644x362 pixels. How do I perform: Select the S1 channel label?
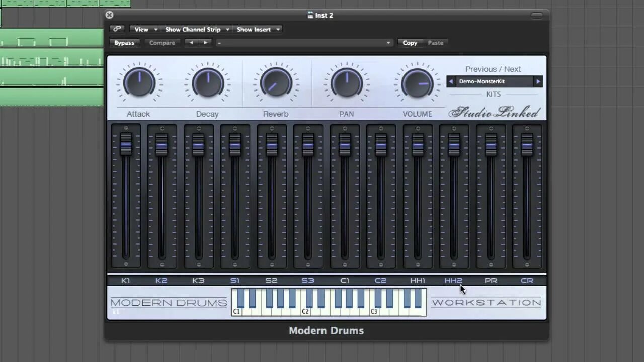(235, 281)
